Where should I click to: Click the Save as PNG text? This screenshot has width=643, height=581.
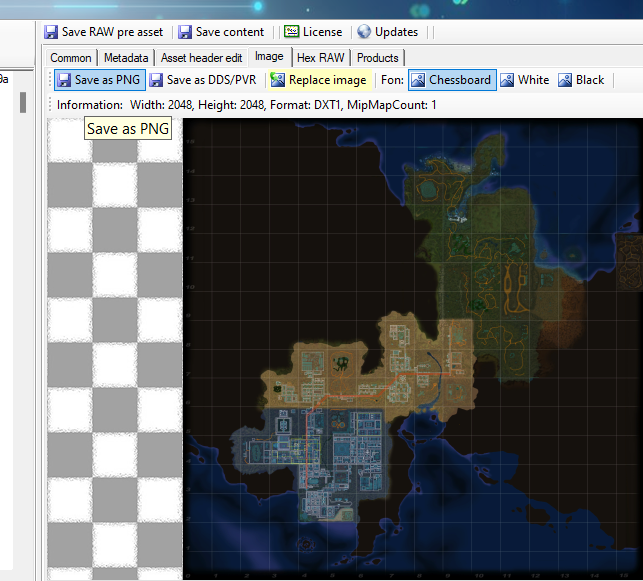[107, 80]
